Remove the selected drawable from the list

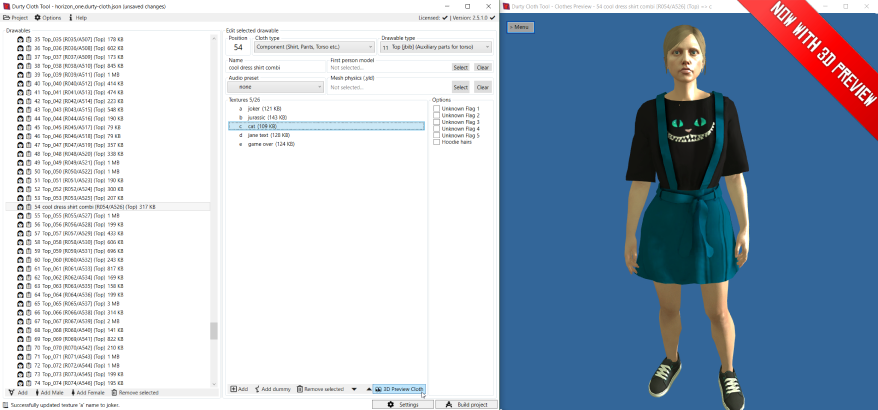tap(134, 393)
